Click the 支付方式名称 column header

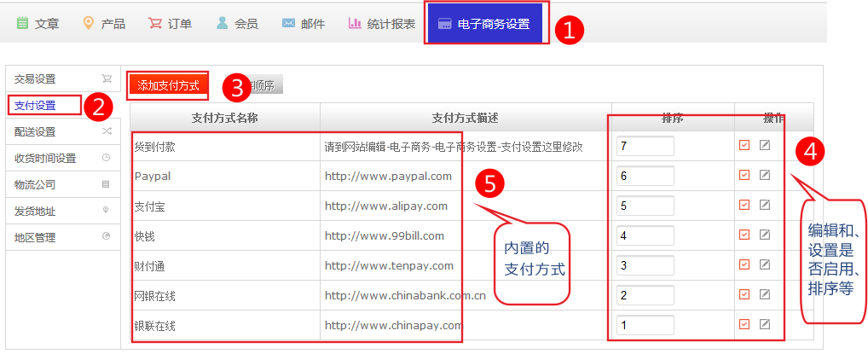coord(225,118)
